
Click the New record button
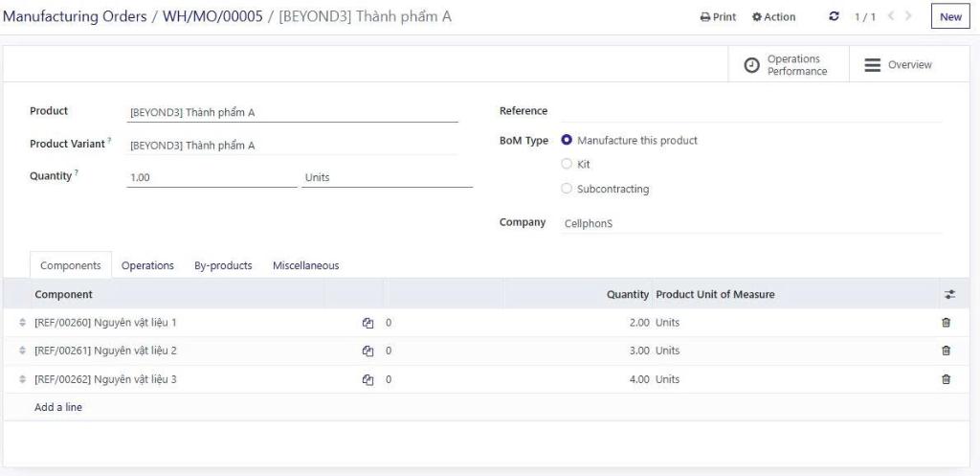950,17
